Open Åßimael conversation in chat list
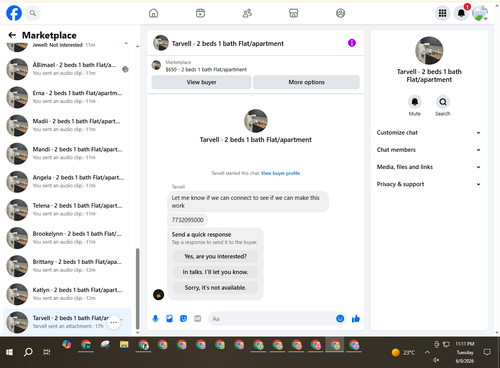This screenshot has width=500, height=368. pyautogui.click(x=68, y=69)
